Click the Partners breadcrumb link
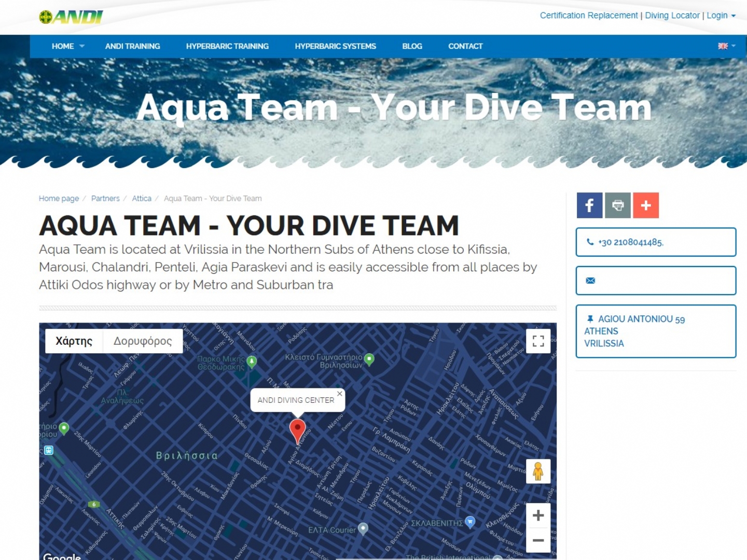Screen dimensions: 747x560 coord(105,199)
